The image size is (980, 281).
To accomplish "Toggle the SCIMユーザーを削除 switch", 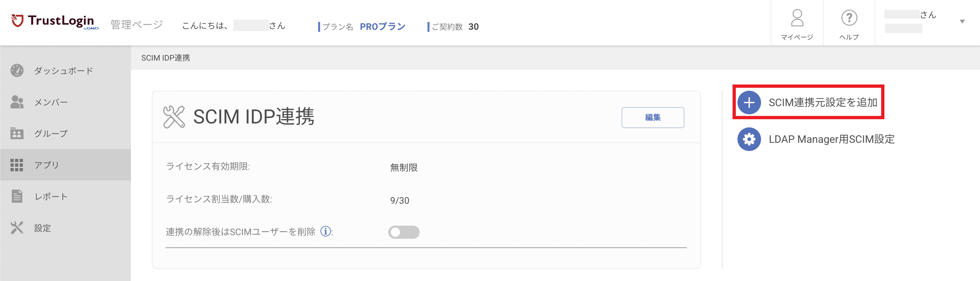I will pos(403,232).
